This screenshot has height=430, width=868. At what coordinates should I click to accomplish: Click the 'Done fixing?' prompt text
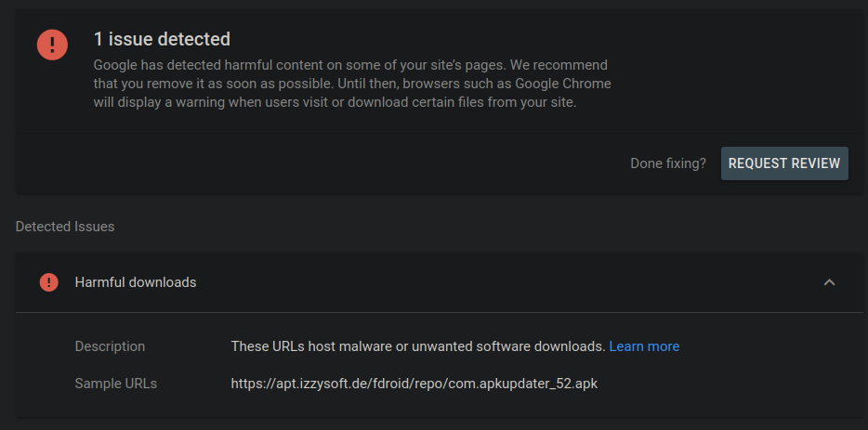pos(667,163)
